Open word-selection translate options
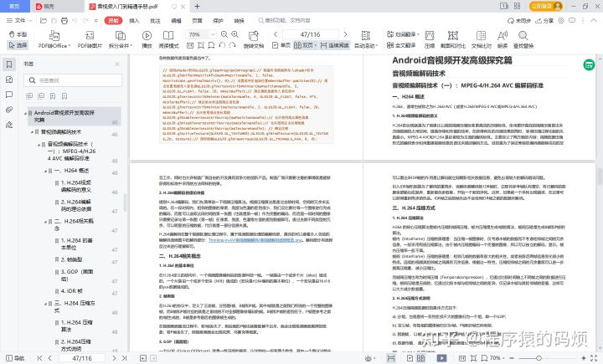603x364 pixels. (x=403, y=34)
